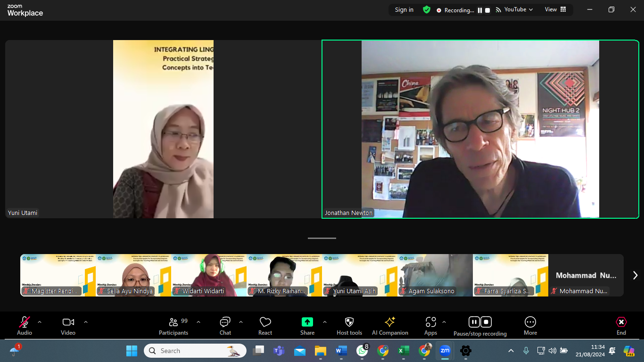Unmute the microphone Audio button

pyautogui.click(x=25, y=326)
